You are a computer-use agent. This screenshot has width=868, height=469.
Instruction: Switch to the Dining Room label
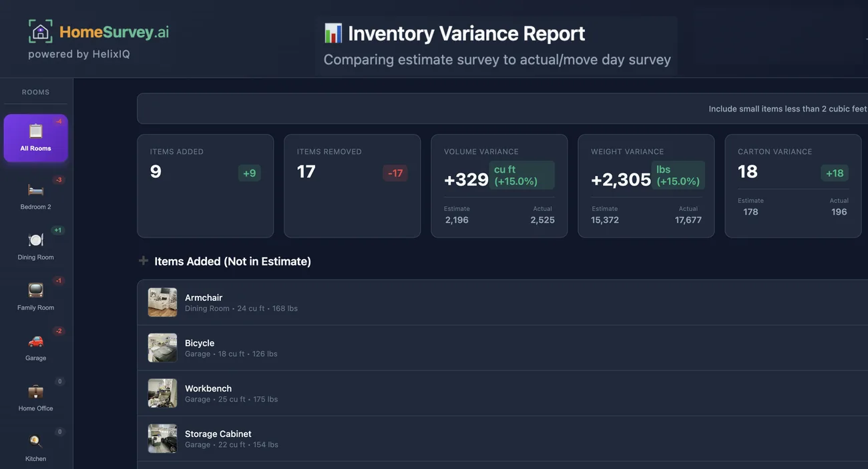coord(35,257)
